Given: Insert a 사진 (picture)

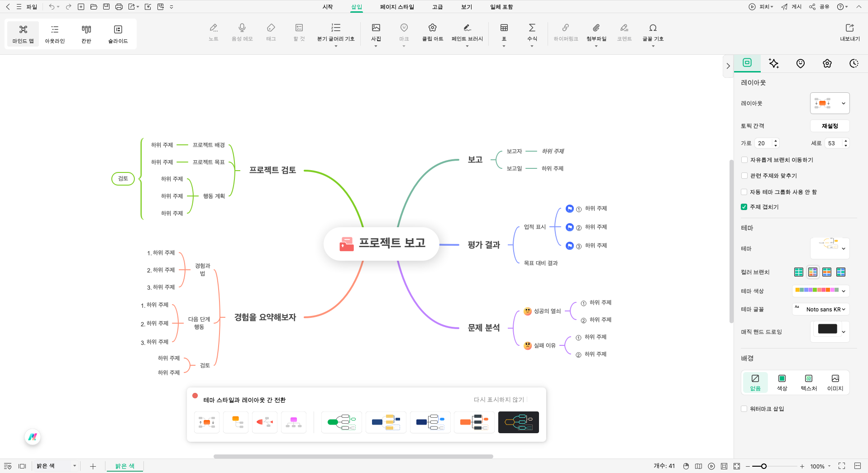Looking at the screenshot, I should click(376, 33).
